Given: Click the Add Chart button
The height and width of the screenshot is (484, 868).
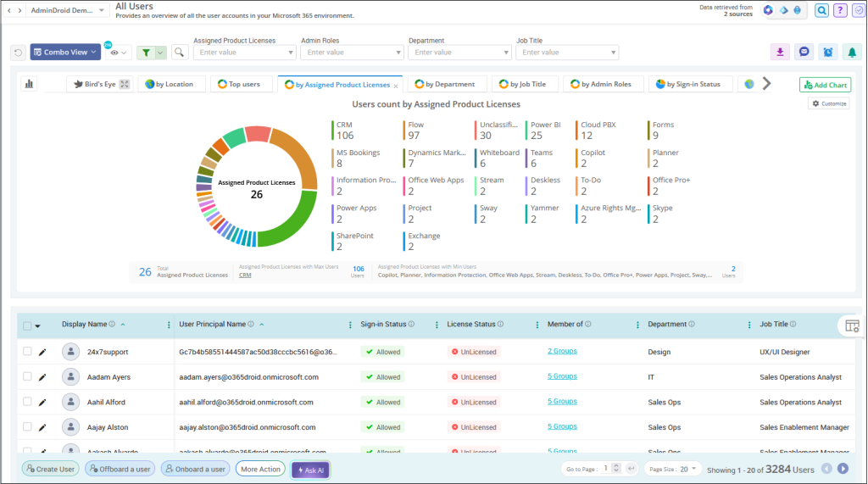Looking at the screenshot, I should click(826, 85).
